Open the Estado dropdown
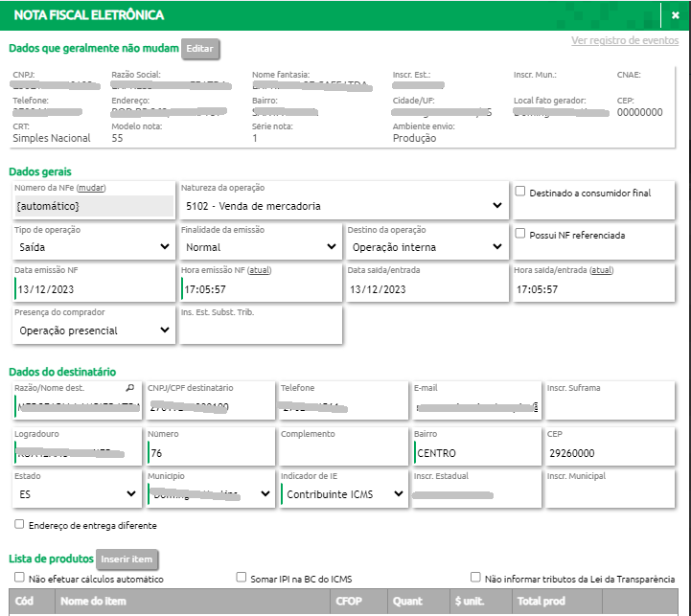 [x=77, y=494]
